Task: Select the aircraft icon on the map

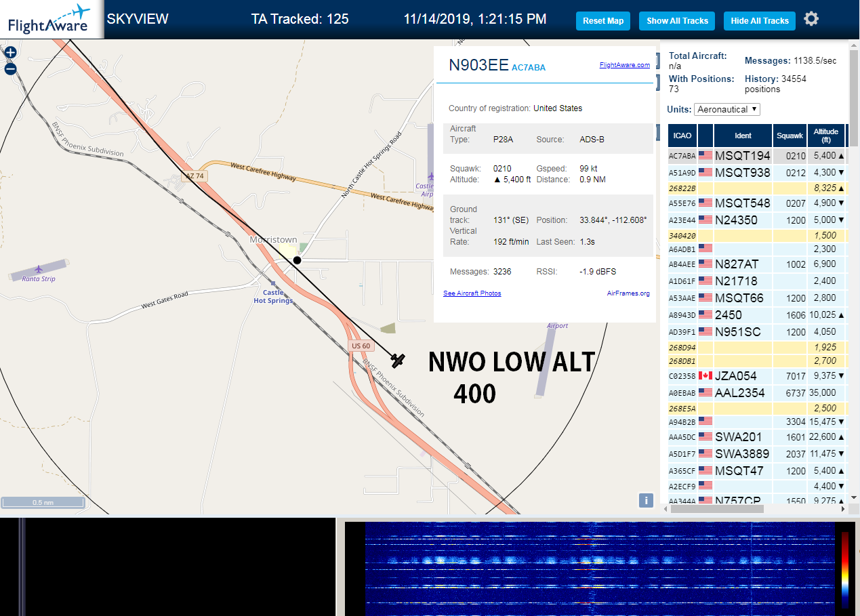Action: [x=398, y=361]
